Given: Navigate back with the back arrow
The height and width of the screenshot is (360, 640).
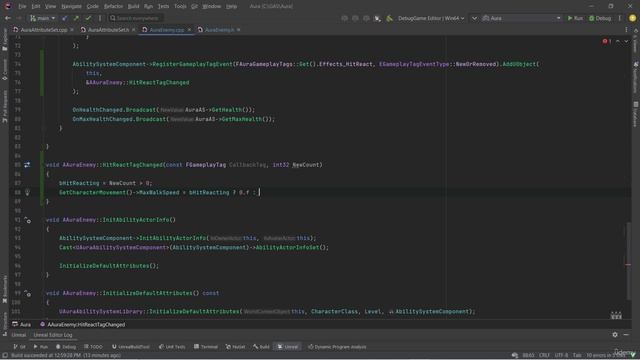Looking at the screenshot, I should point(8,18).
